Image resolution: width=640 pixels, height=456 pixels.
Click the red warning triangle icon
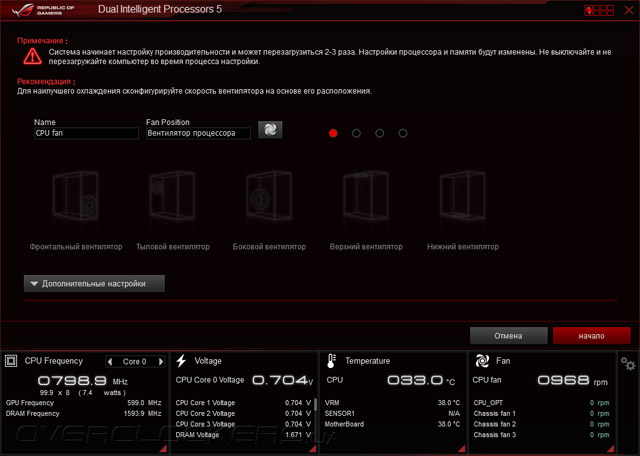click(32, 56)
